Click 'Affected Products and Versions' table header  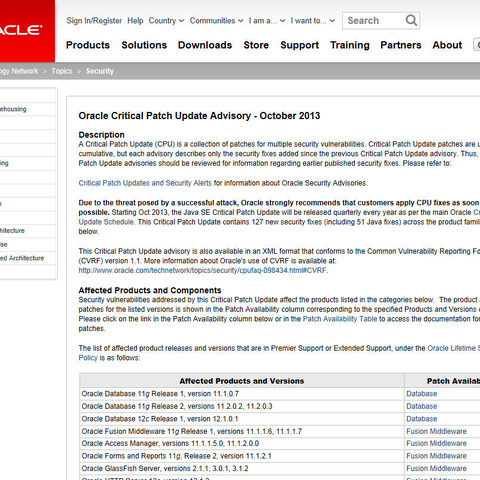point(242,381)
